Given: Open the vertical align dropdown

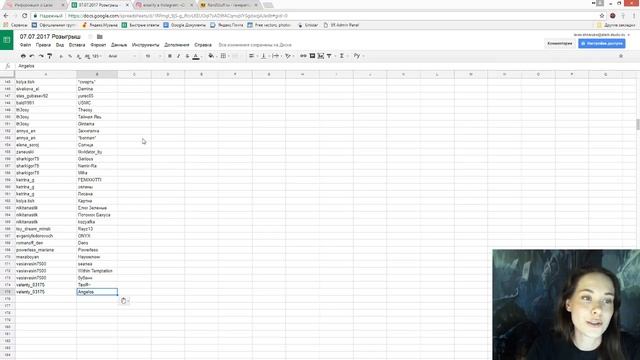Looking at the screenshot, I should tap(264, 56).
